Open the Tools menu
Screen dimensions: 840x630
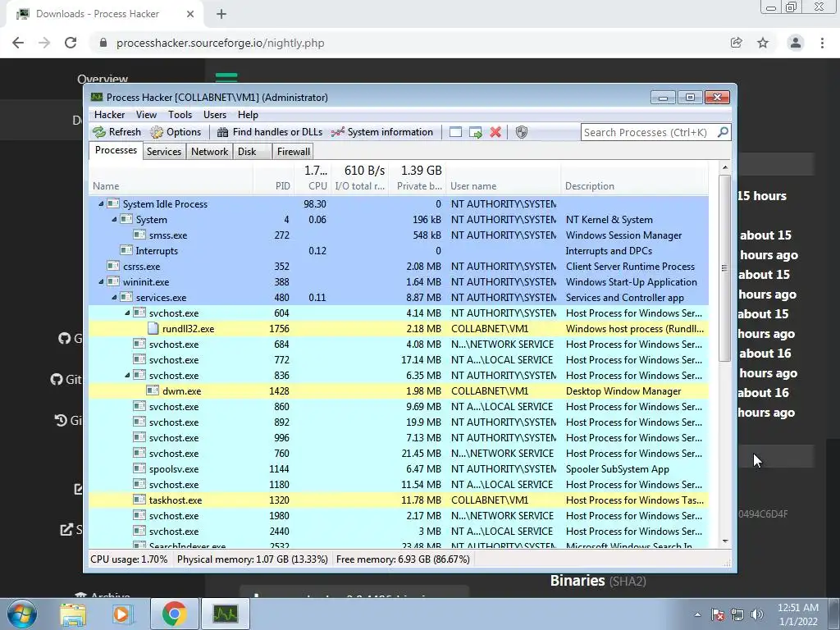(180, 115)
